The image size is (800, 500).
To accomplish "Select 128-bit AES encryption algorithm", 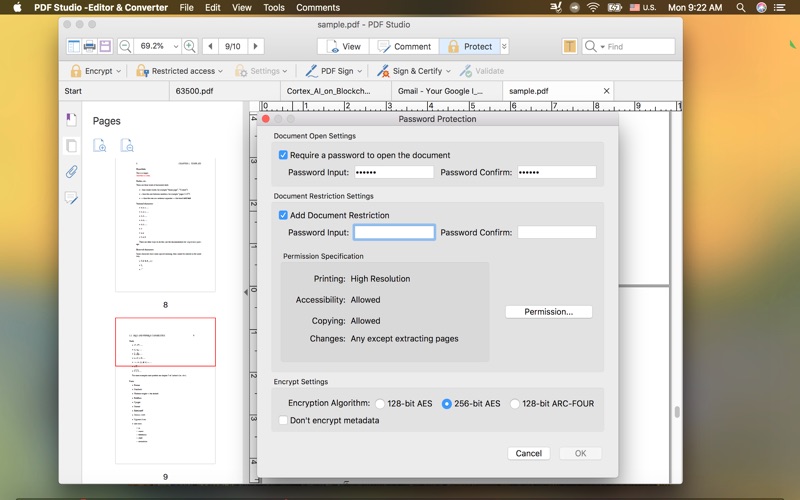I will coord(380,403).
